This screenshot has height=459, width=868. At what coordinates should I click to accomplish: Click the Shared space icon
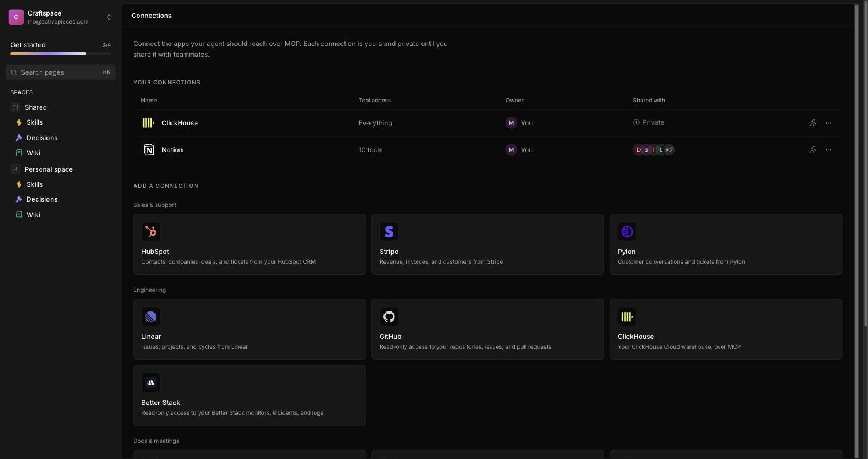pos(15,107)
